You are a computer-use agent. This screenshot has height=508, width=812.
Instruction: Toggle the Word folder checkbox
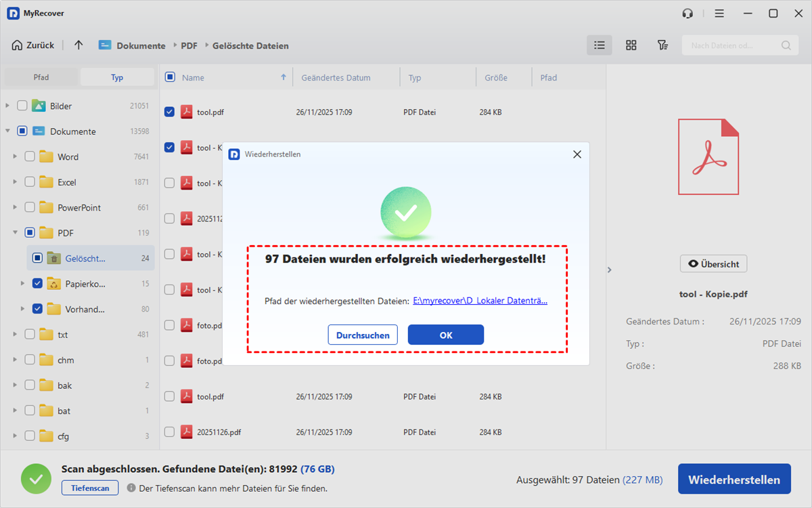[30, 156]
